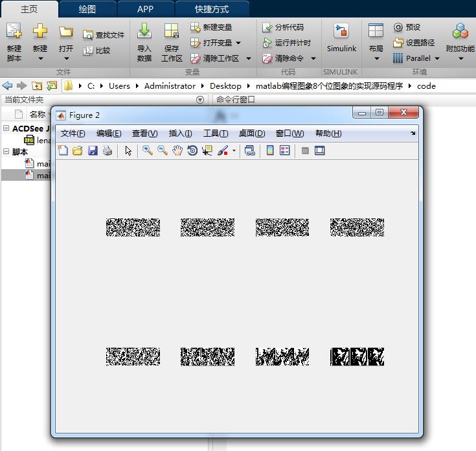This screenshot has height=451, width=476.
Task: Click the New Script (新建脚本) icon
Action: pyautogui.click(x=14, y=30)
